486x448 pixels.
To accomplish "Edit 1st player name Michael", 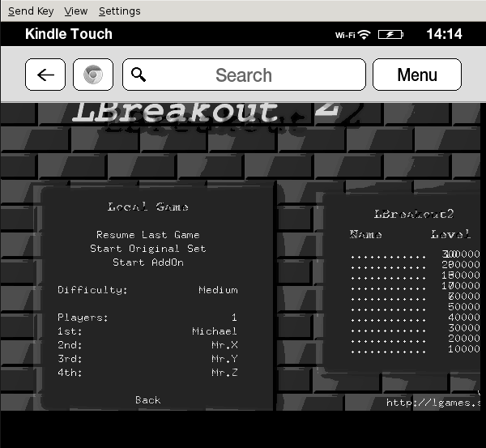I will 215,331.
